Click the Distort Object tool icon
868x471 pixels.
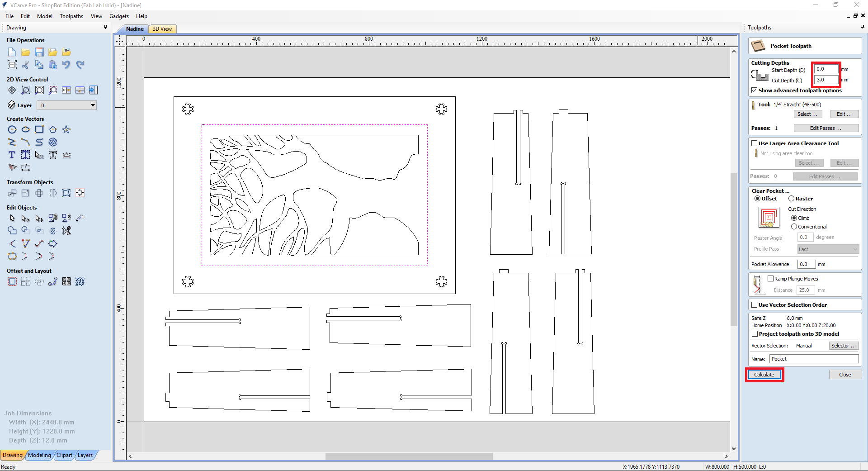[66, 193]
